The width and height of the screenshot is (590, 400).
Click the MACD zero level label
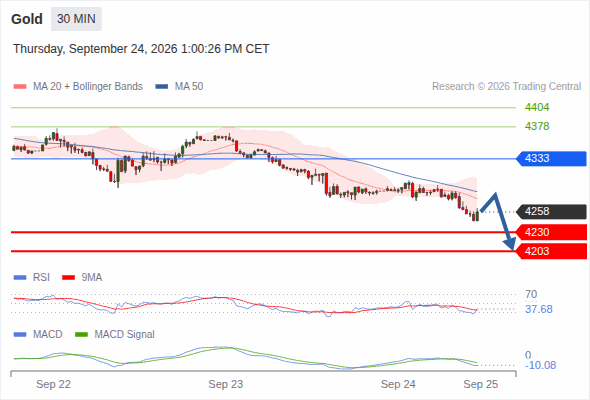tap(528, 355)
